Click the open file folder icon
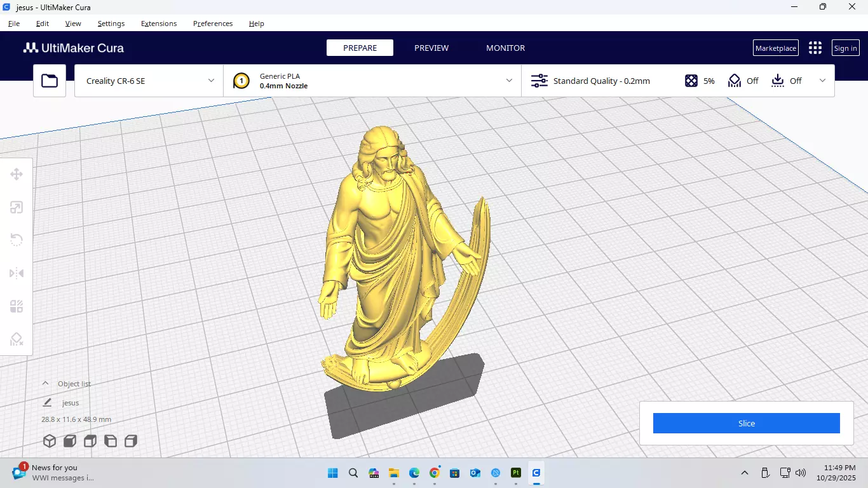Viewport: 868px width, 488px height. (x=50, y=81)
